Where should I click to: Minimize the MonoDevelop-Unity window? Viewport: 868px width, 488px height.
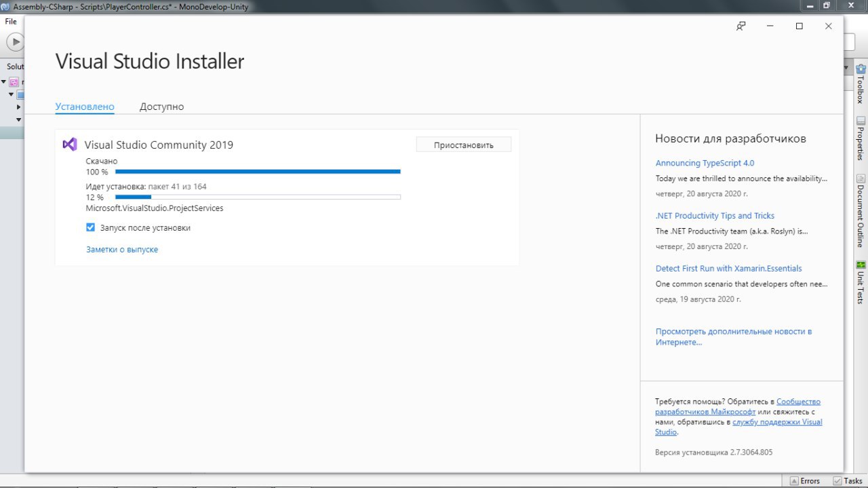tap(809, 5)
